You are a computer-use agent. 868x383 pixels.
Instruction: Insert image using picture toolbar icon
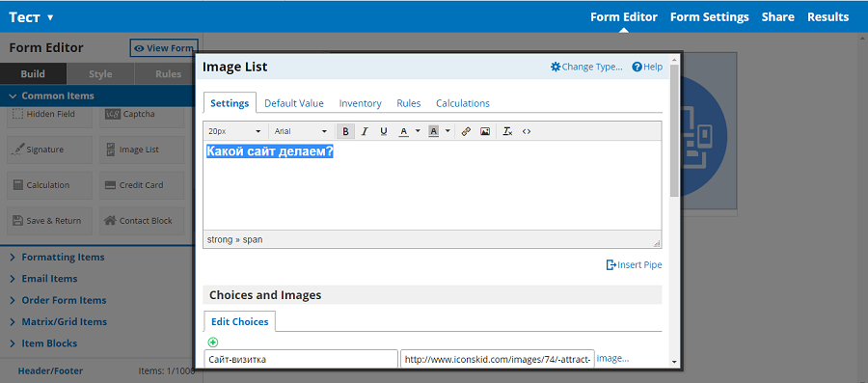(x=485, y=131)
